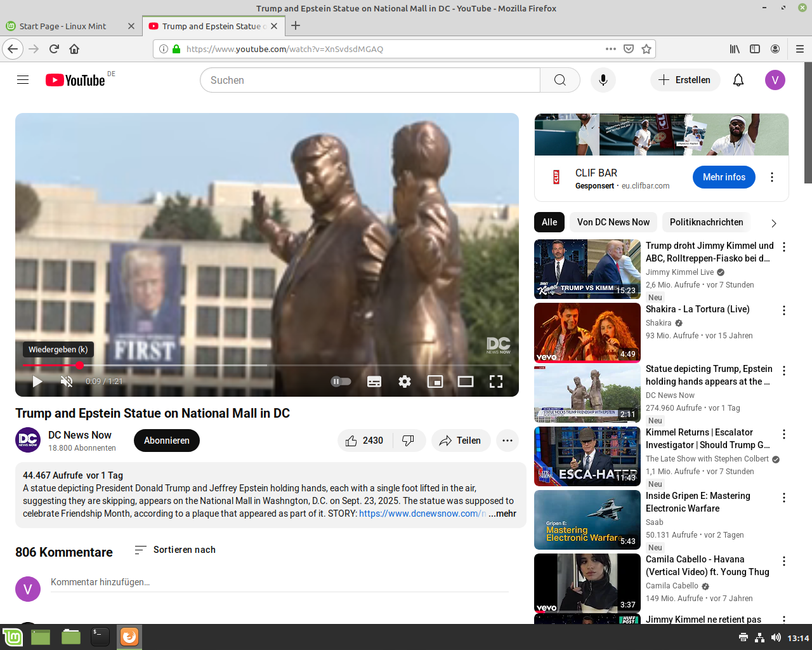Viewport: 812px width, 650px height.
Task: Activate miniplayer mode icon
Action: coord(435,381)
